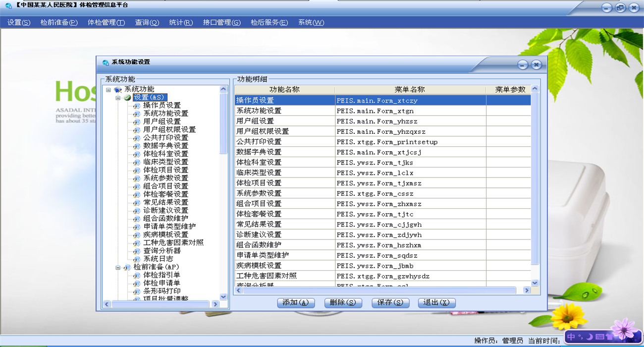This screenshot has height=347, width=644.
Task: Click the icon beside 工种危害因素对照 tree node
Action: click(x=137, y=243)
